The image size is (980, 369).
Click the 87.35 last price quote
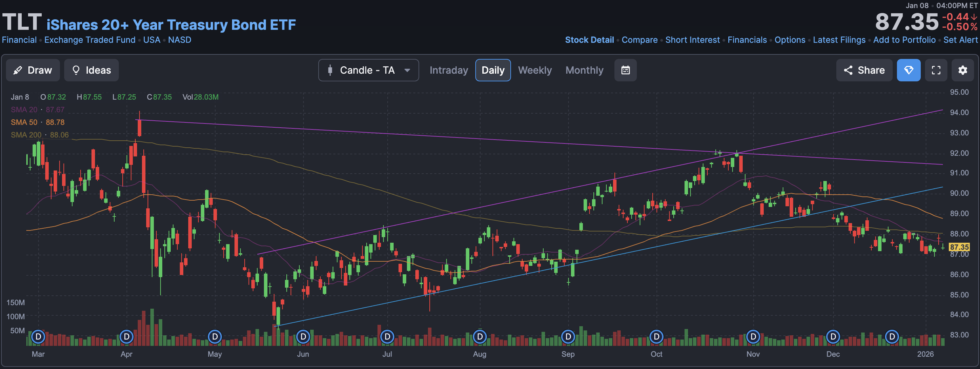[x=907, y=22]
